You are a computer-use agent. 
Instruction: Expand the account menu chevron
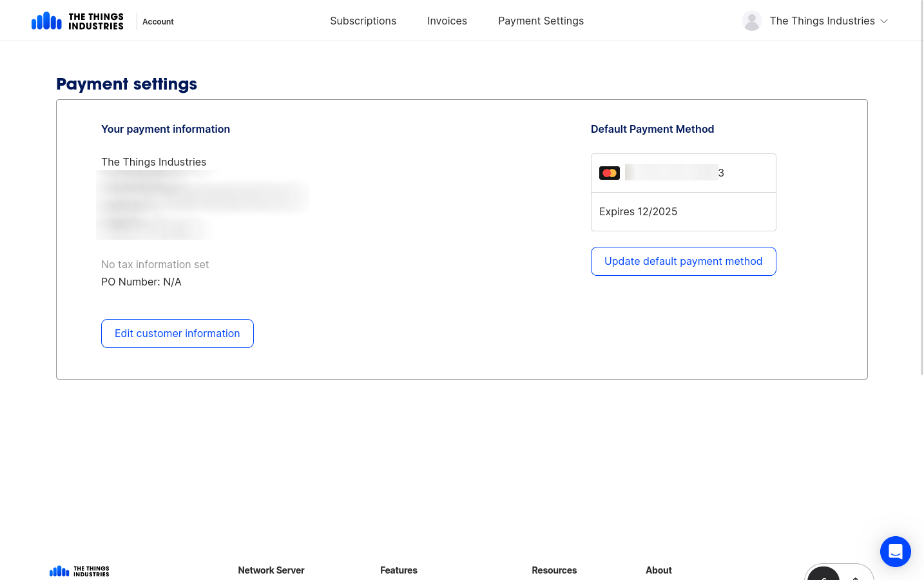[883, 21]
